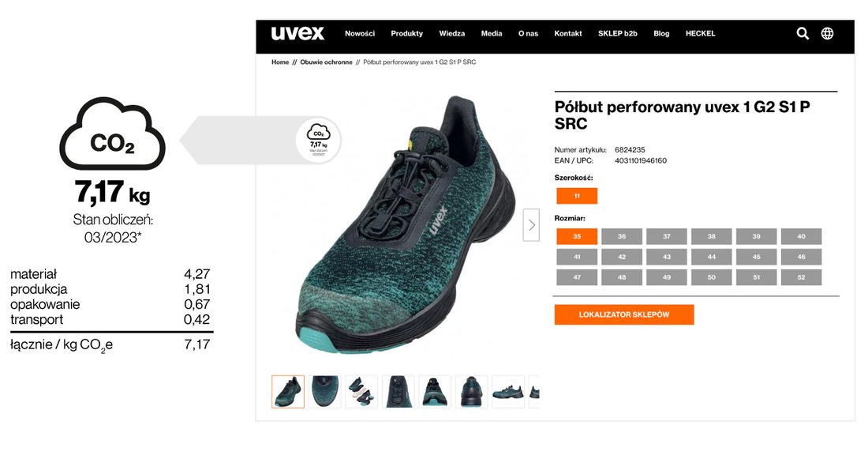Open the Produkty menu
The image size is (868, 455).
[x=407, y=34]
